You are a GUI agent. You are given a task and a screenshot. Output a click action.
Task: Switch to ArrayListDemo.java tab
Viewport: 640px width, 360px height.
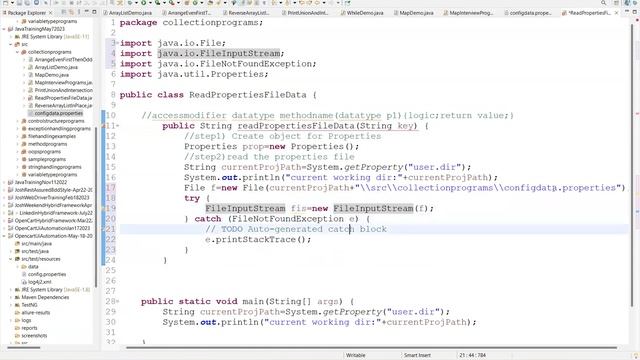[127, 13]
